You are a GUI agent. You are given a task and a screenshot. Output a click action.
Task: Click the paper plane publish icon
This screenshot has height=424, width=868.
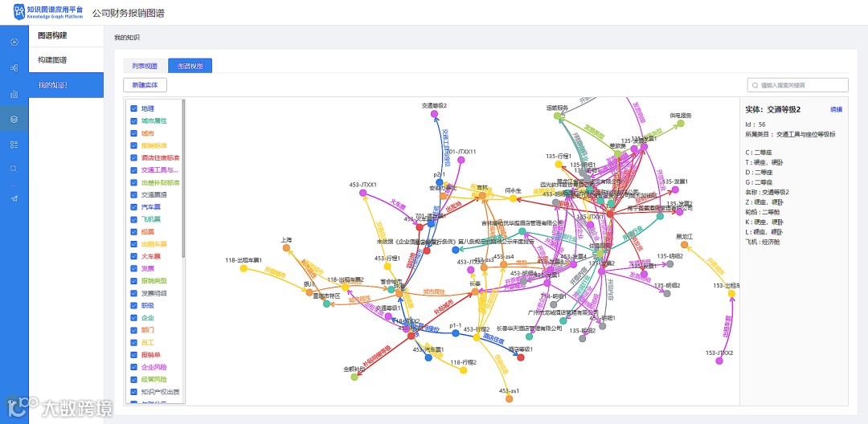point(14,198)
